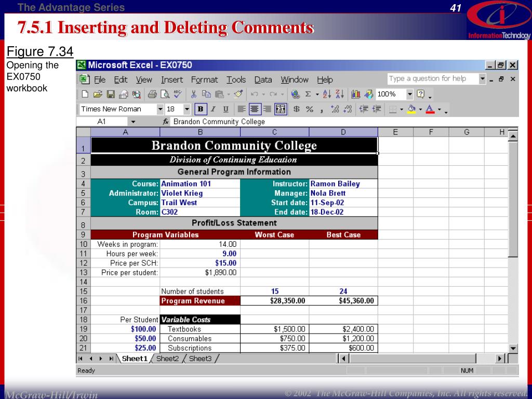Toggle Align Left button
The height and width of the screenshot is (399, 532).
(241, 109)
